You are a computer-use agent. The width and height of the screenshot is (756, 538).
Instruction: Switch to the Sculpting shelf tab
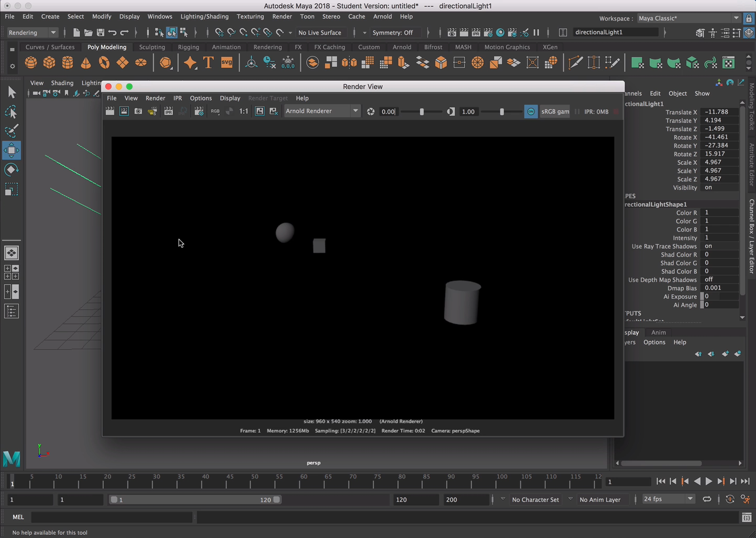(x=152, y=47)
